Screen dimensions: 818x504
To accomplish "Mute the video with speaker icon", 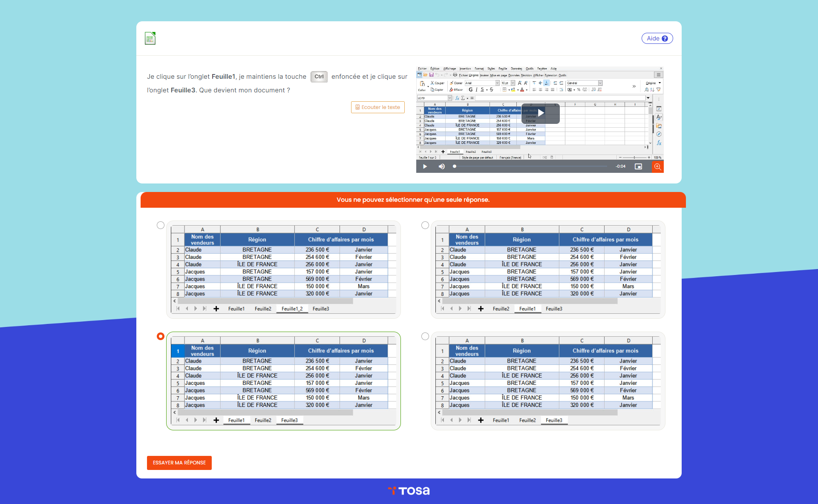I will coord(442,166).
